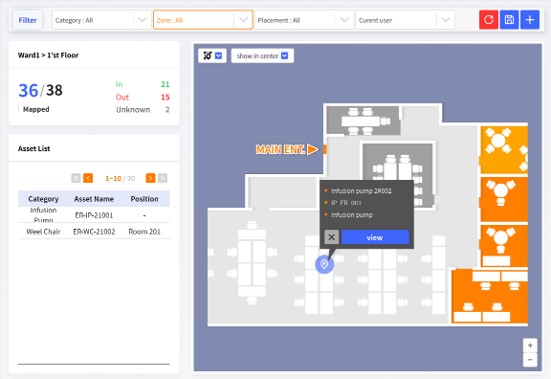Jump to last asset list page
551x379 pixels.
tap(162, 178)
